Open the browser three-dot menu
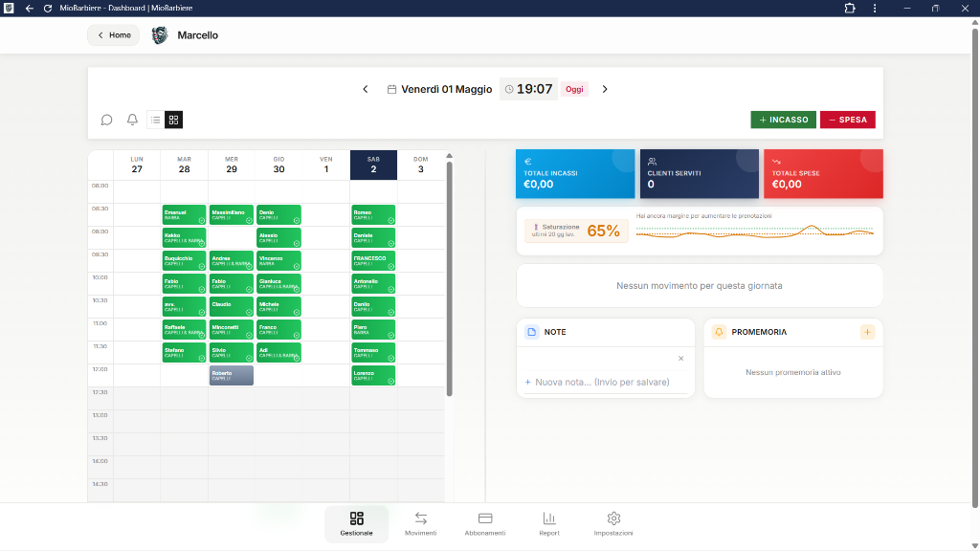The height and width of the screenshot is (551, 980). point(875,8)
